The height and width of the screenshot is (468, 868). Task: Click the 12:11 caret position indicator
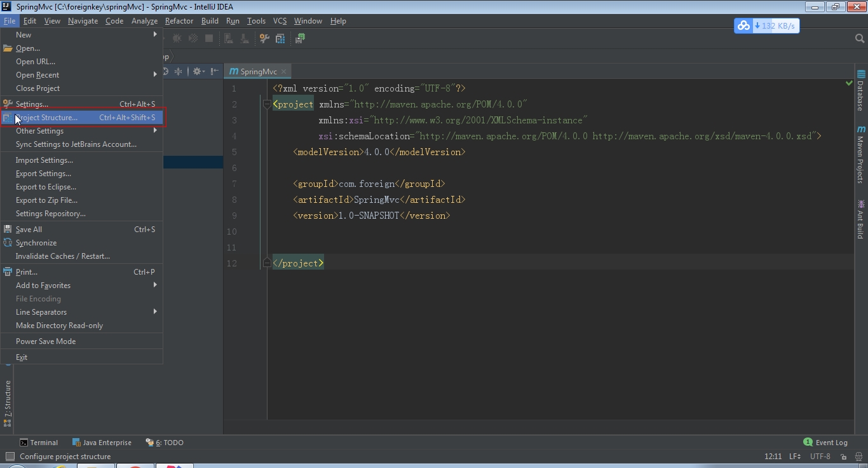(x=773, y=457)
